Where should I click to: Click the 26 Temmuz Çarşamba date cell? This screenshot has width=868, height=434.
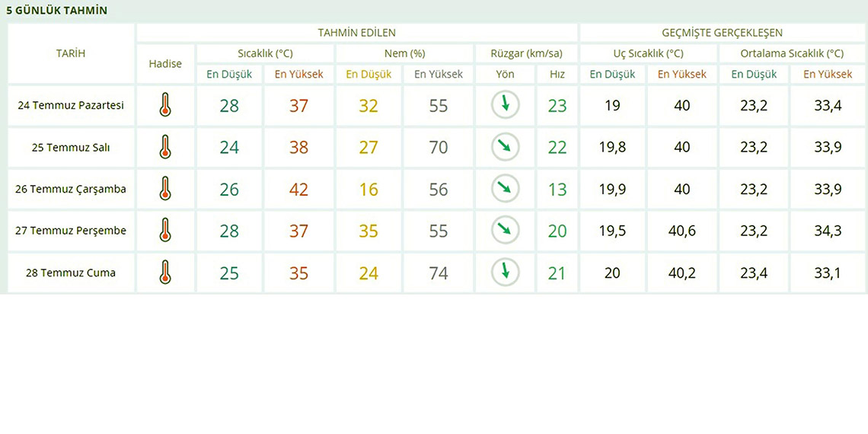(x=71, y=189)
